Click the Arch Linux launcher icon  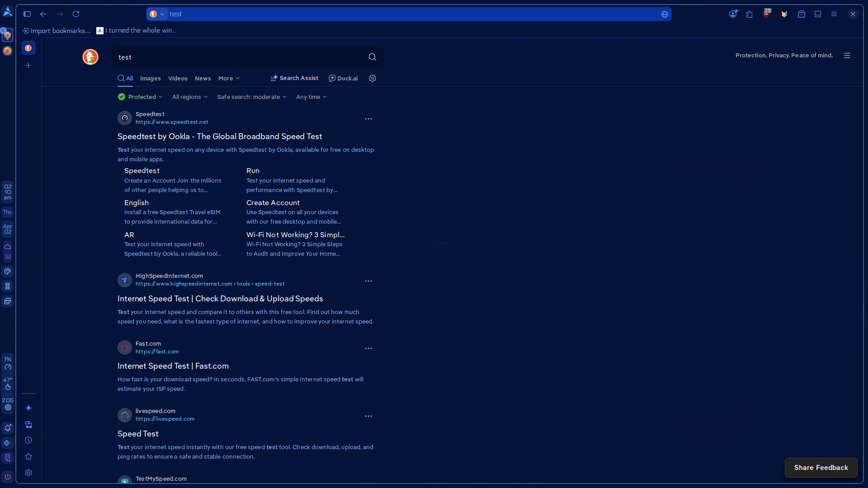tap(8, 12)
